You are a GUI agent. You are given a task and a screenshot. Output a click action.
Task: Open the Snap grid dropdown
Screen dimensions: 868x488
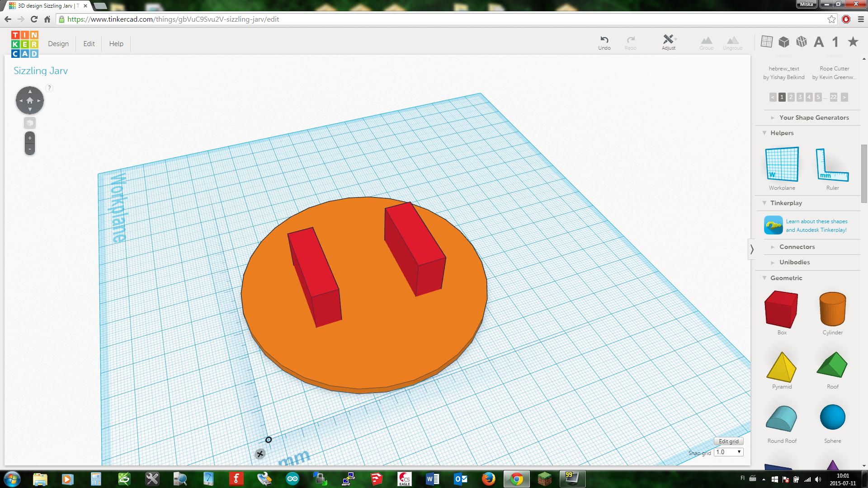coord(729,452)
